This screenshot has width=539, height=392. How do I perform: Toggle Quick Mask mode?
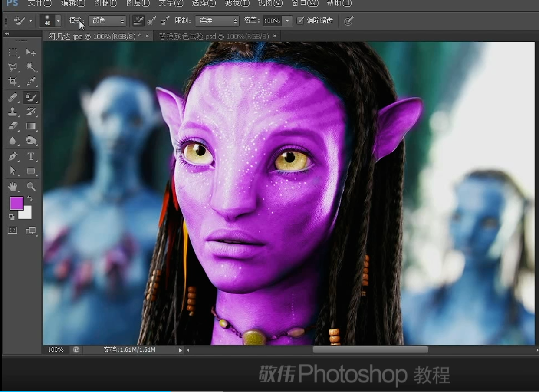13,231
